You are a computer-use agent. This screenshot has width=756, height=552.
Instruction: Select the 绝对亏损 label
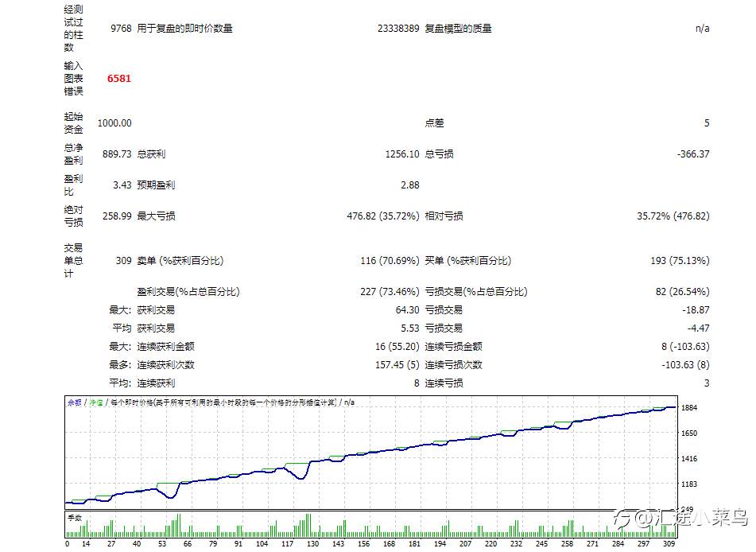click(x=73, y=216)
